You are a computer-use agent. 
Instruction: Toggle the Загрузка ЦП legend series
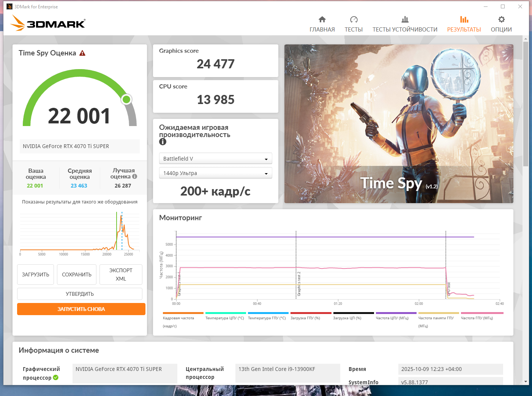[x=354, y=316]
